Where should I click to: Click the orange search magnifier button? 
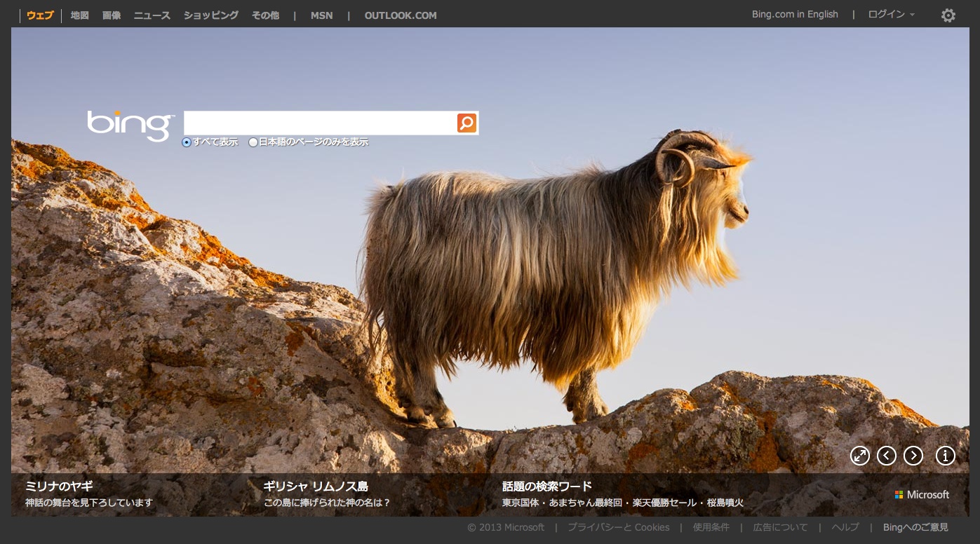coord(466,123)
